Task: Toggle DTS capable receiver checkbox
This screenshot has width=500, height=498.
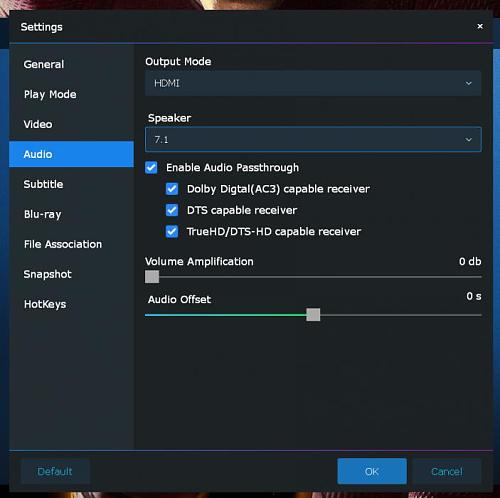Action: tap(172, 210)
